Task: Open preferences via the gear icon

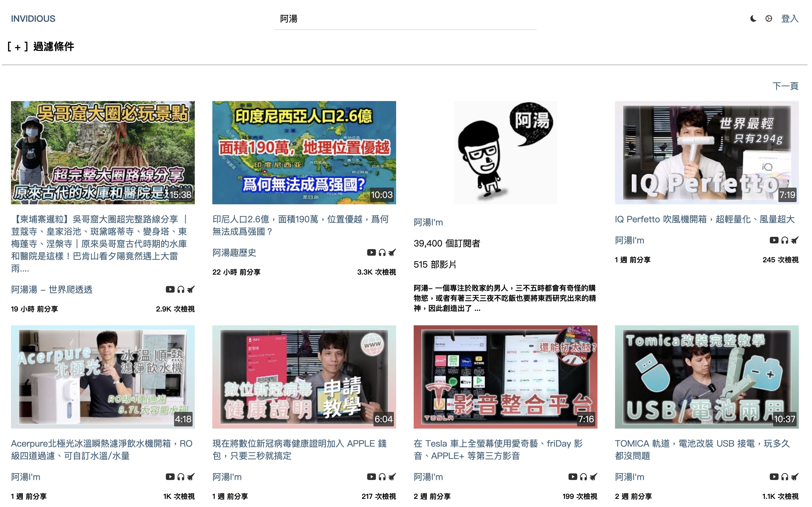Action: click(768, 19)
